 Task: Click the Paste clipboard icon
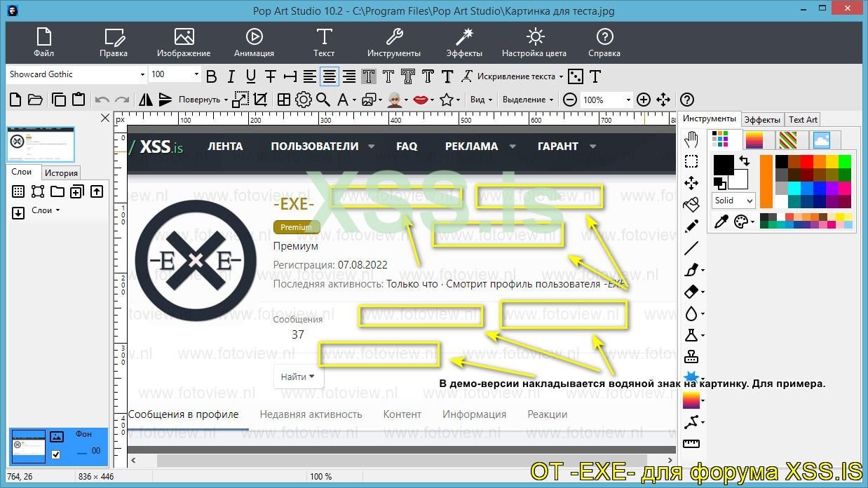click(x=79, y=100)
